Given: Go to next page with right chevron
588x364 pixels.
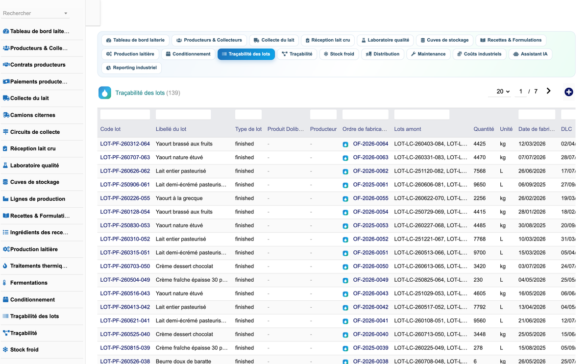Looking at the screenshot, I should coord(548,91).
